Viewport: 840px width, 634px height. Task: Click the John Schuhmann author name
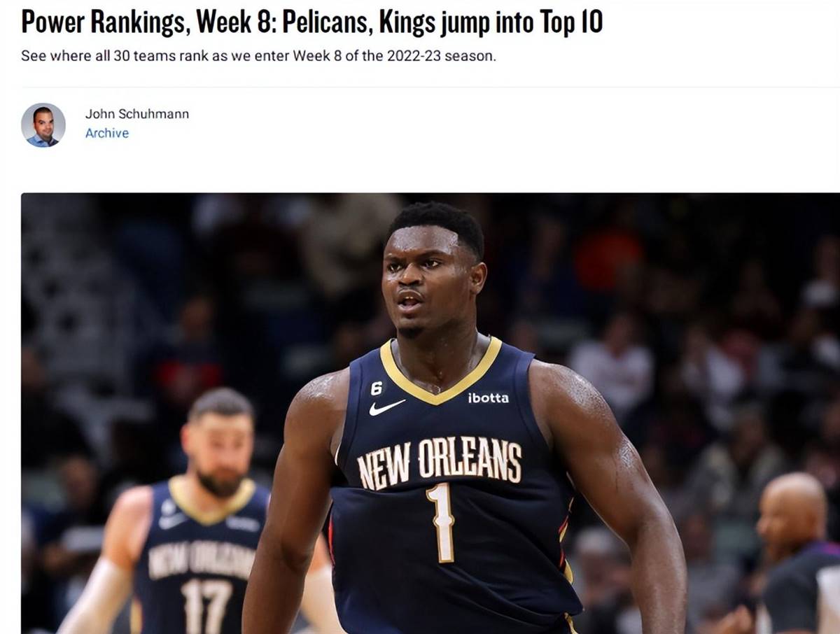pyautogui.click(x=137, y=114)
